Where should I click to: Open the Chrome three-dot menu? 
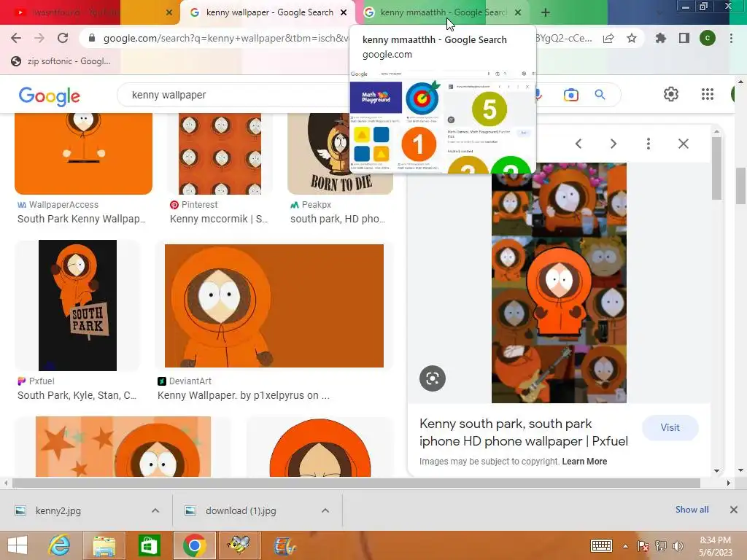point(731,38)
